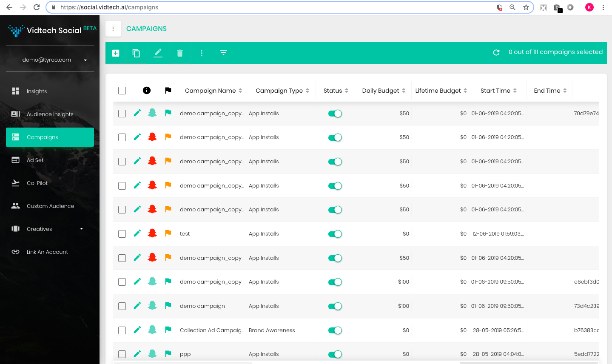The image size is (612, 364).
Task: Click red Snapchat icon on 'test' row
Action: (x=152, y=233)
